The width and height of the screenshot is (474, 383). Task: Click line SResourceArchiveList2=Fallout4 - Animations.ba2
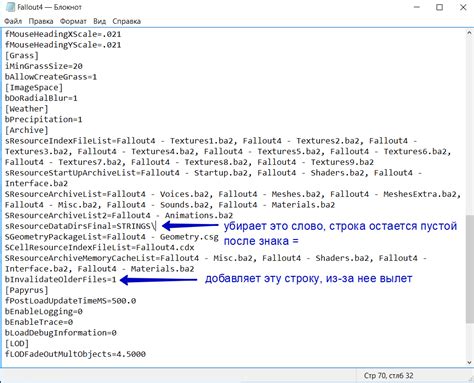coord(119,215)
